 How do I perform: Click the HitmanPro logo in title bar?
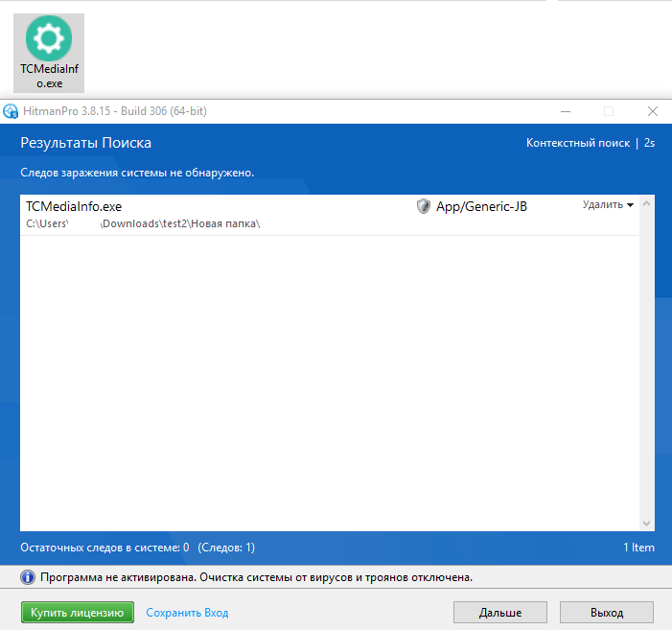11,111
